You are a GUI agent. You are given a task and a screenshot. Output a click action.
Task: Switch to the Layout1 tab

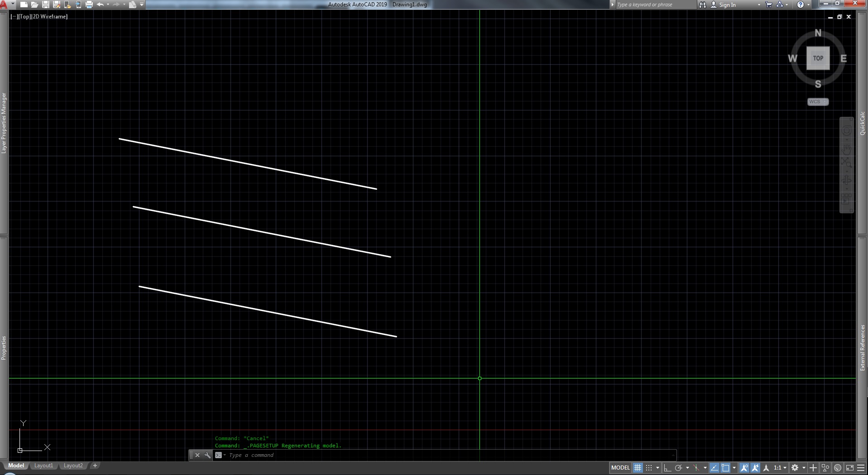43,465
